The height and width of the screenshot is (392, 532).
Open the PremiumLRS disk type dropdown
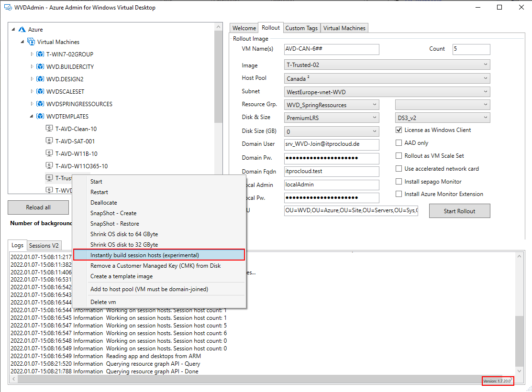(x=332, y=118)
